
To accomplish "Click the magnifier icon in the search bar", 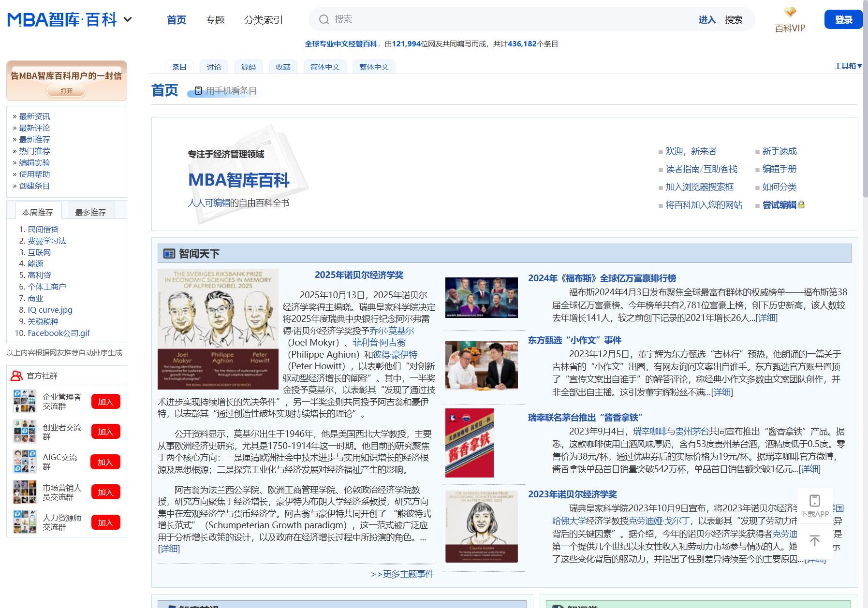I will [324, 19].
